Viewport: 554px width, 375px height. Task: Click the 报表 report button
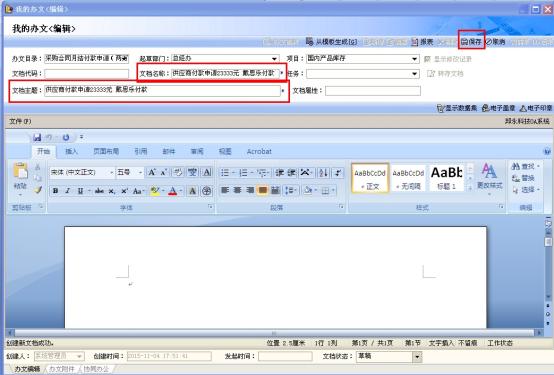pos(422,42)
